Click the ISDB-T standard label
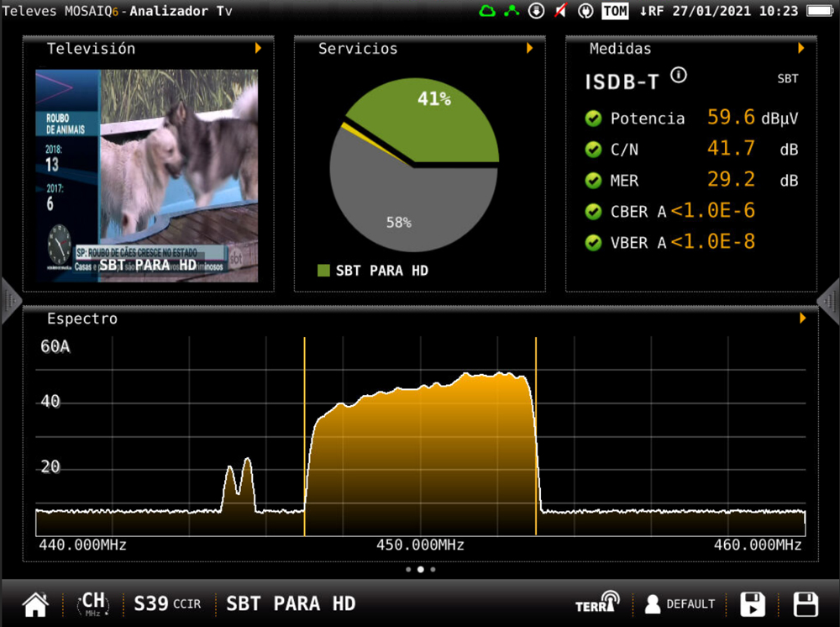The width and height of the screenshot is (840, 627). click(x=622, y=82)
